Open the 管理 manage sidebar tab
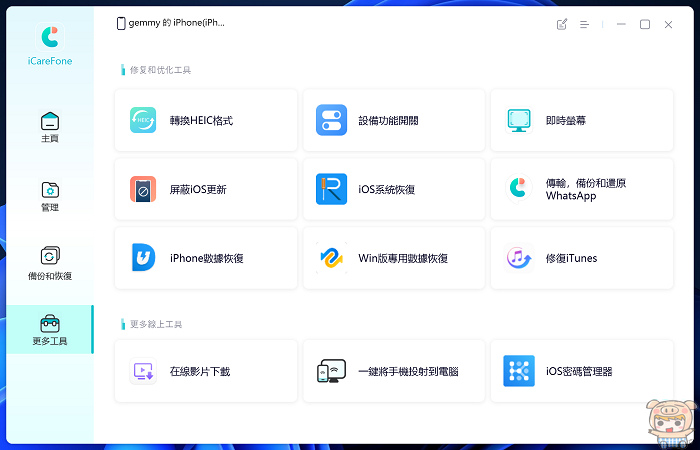 click(50, 196)
